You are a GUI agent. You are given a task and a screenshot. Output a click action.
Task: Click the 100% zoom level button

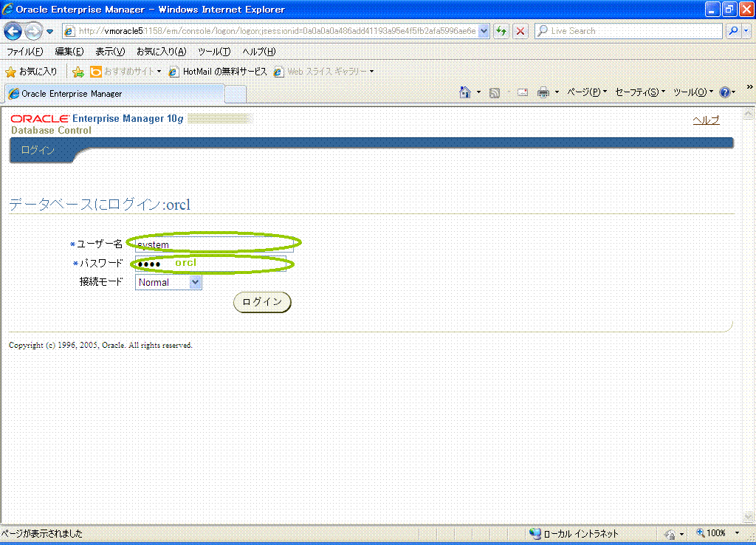point(712,533)
